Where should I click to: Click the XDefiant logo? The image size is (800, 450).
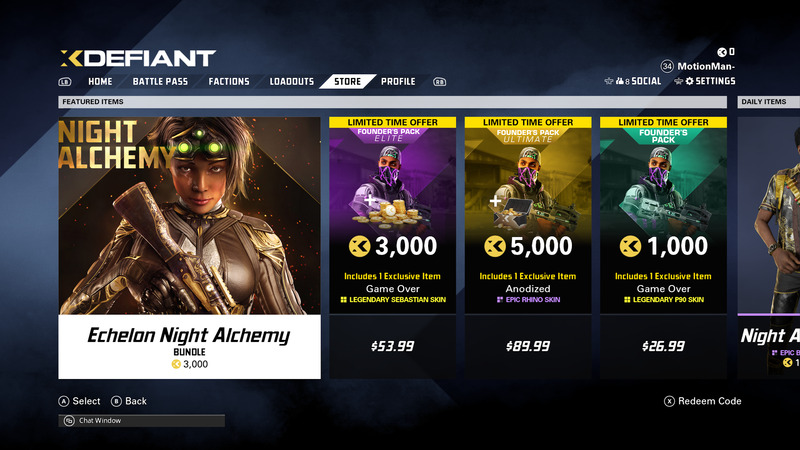[x=138, y=58]
